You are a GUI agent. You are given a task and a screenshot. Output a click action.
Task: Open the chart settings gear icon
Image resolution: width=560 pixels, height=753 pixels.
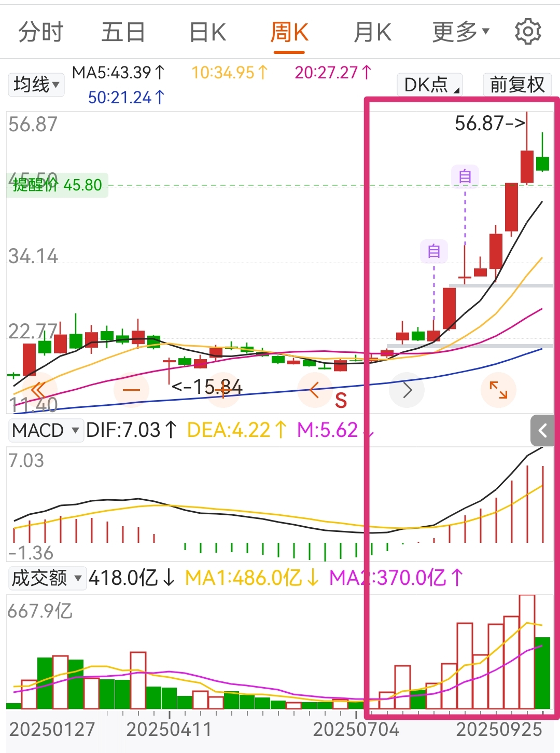528,32
